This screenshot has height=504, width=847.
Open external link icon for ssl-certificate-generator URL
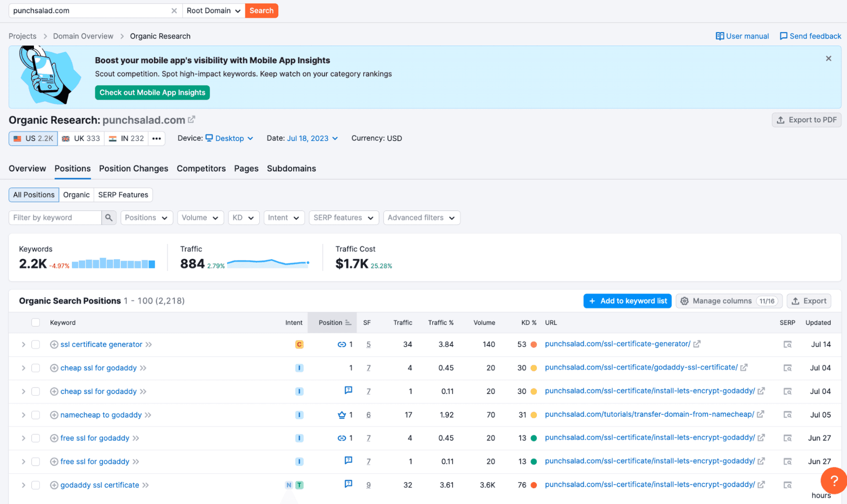coord(697,344)
